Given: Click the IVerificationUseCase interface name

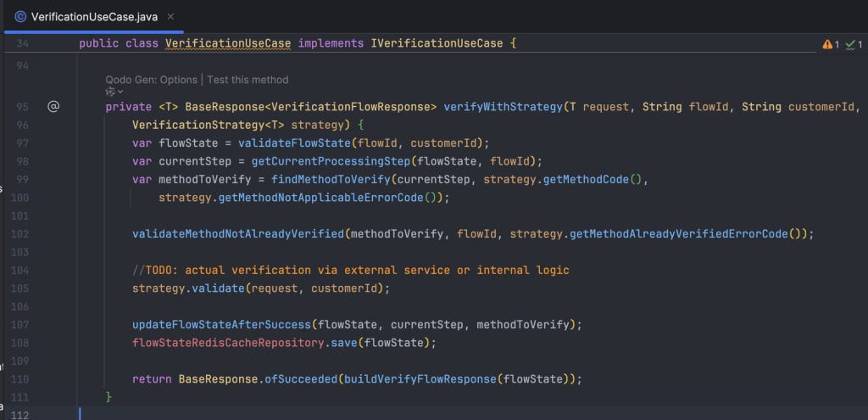Looking at the screenshot, I should coord(437,43).
